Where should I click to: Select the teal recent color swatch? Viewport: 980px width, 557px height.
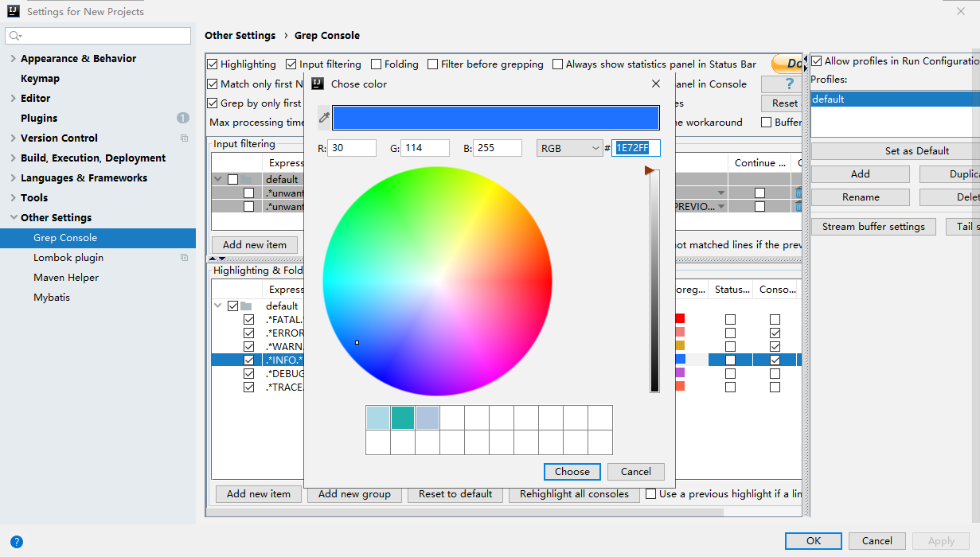[x=403, y=418]
